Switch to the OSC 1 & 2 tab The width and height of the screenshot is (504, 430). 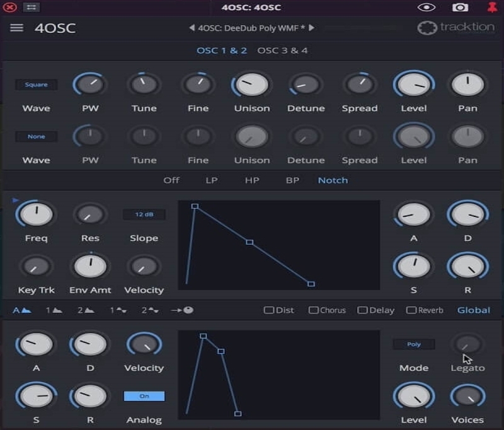pyautogui.click(x=222, y=50)
